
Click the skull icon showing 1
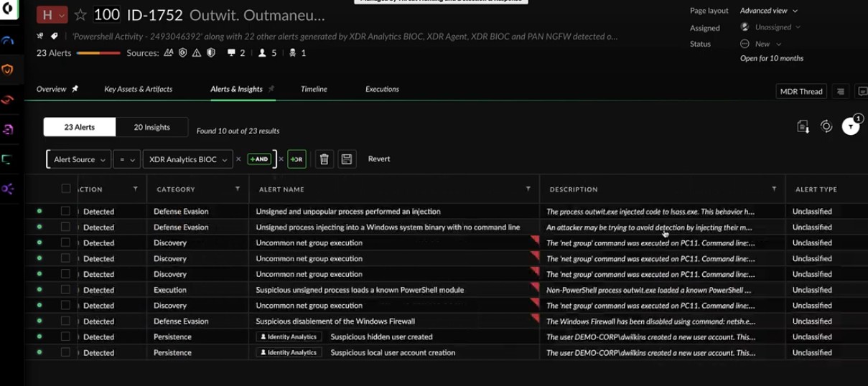(x=292, y=53)
